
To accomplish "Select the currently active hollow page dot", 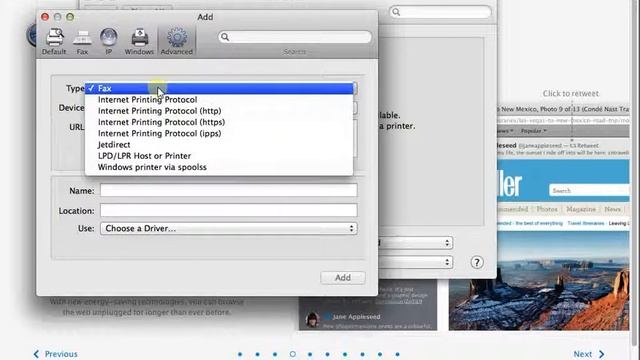I will click(x=293, y=354).
